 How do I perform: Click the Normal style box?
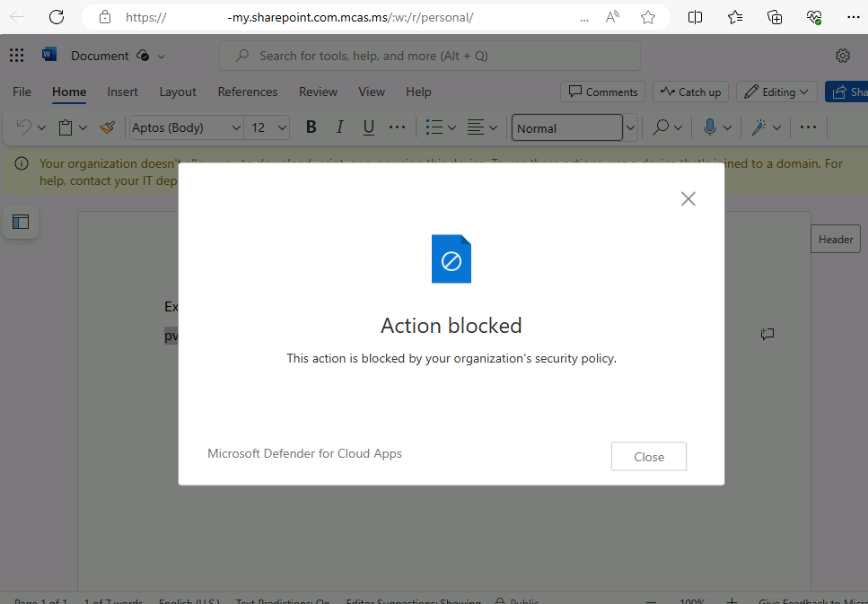click(567, 127)
